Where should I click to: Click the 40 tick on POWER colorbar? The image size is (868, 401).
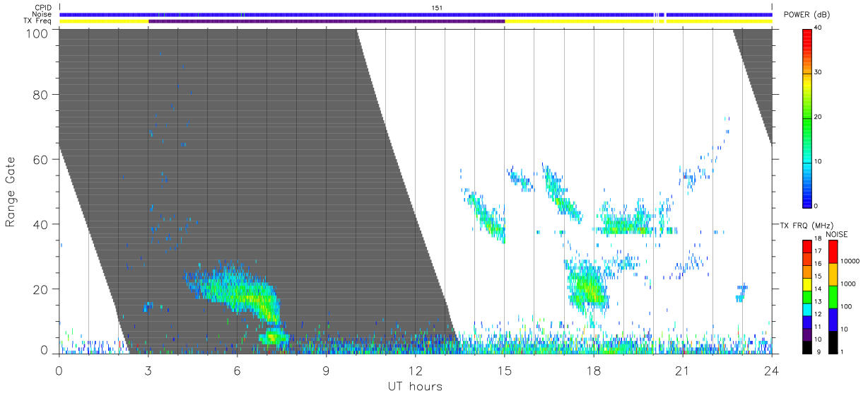[x=819, y=28]
